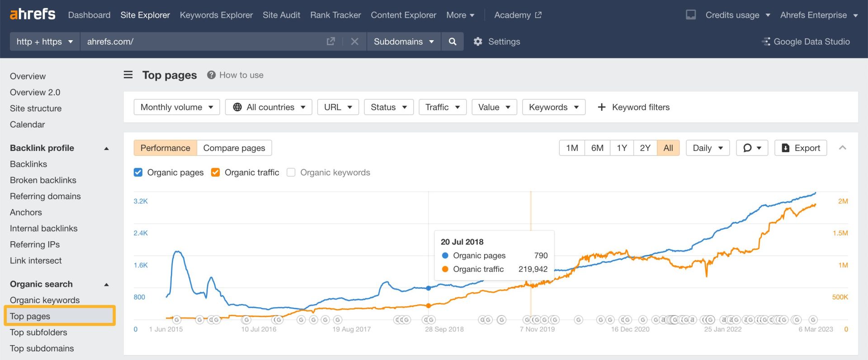Screen dimensions: 868x360
Task: Open Keywords Explorer in the top menu
Action: pos(216,15)
